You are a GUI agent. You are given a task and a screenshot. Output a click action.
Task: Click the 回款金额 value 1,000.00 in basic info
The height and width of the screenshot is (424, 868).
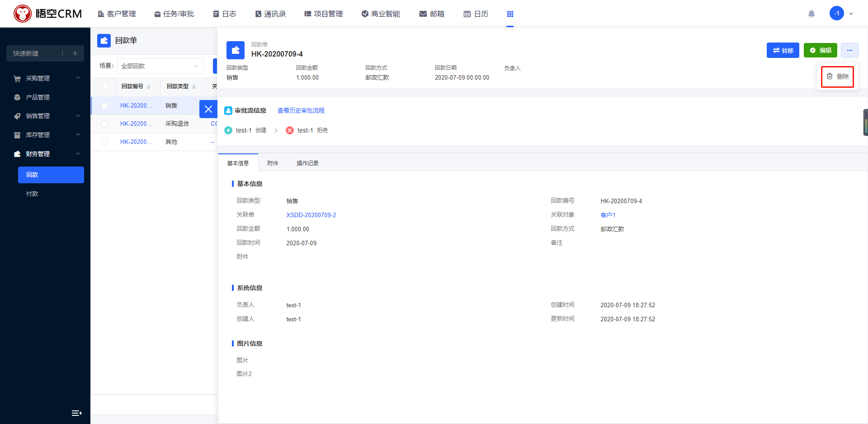(297, 229)
